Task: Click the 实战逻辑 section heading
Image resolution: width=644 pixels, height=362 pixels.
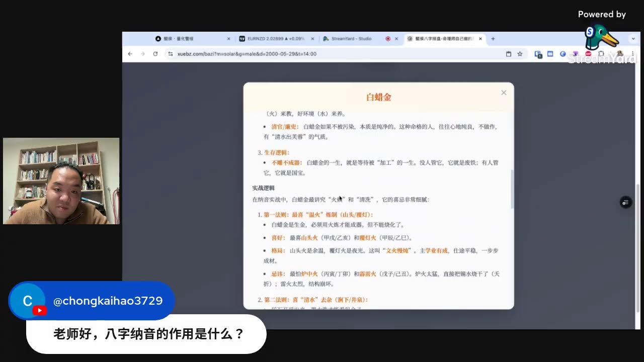Action: [x=264, y=188]
